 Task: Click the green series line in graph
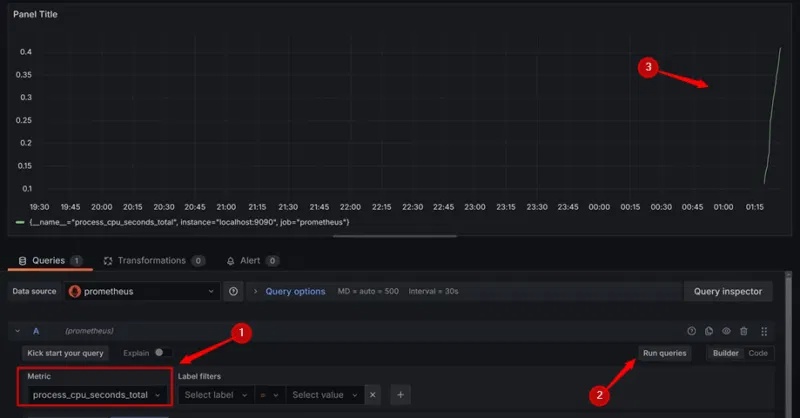772,115
